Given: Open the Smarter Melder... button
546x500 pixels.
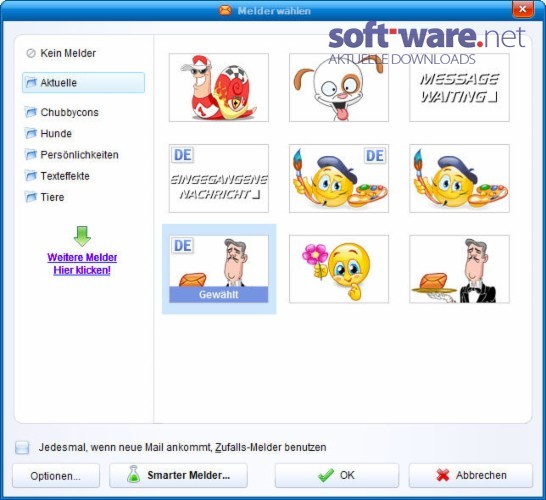Looking at the screenshot, I should tap(178, 476).
